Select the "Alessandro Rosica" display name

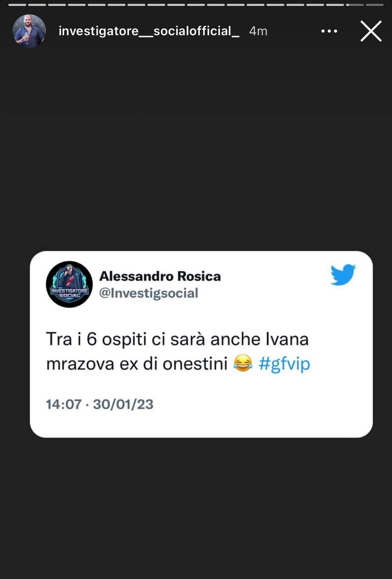coord(160,276)
